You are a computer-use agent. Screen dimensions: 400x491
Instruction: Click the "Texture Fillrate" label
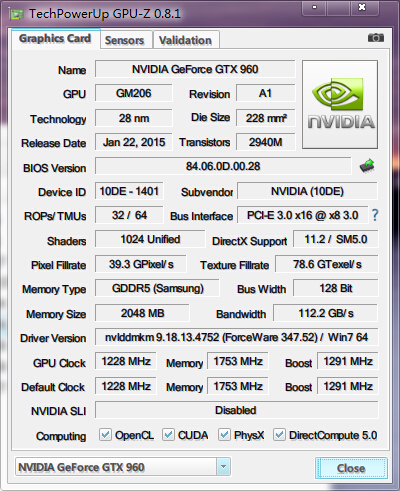tap(234, 265)
